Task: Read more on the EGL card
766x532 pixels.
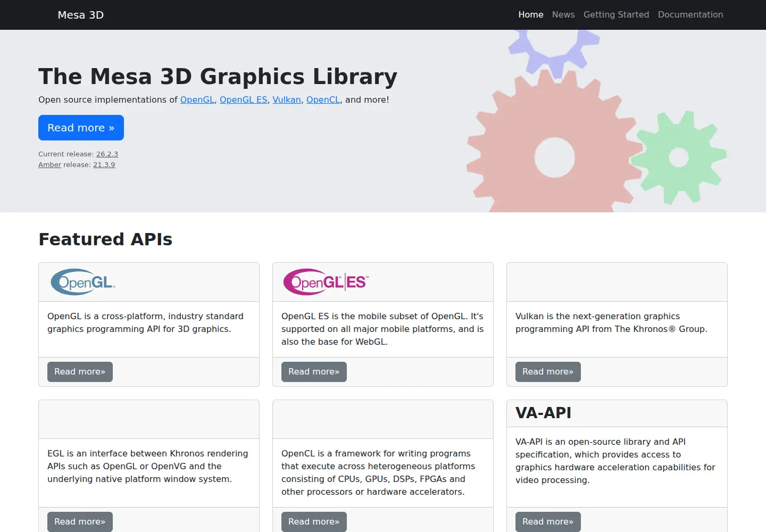Action: [x=80, y=522]
